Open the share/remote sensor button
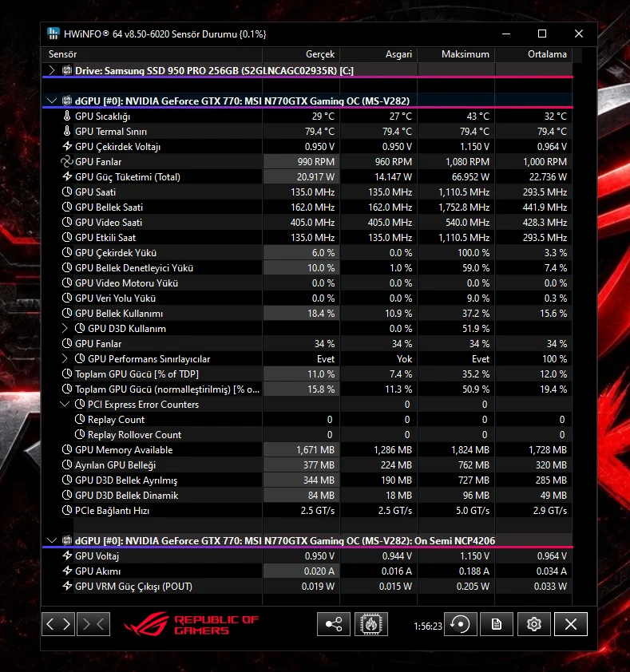Screen dimensions: 630x672 tap(334, 624)
